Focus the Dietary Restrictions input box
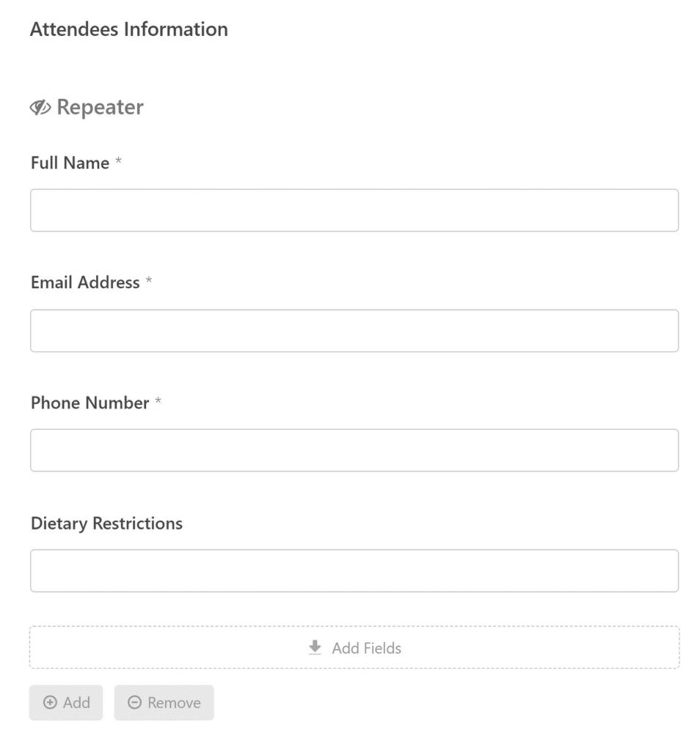The height and width of the screenshot is (751, 700). (x=354, y=571)
